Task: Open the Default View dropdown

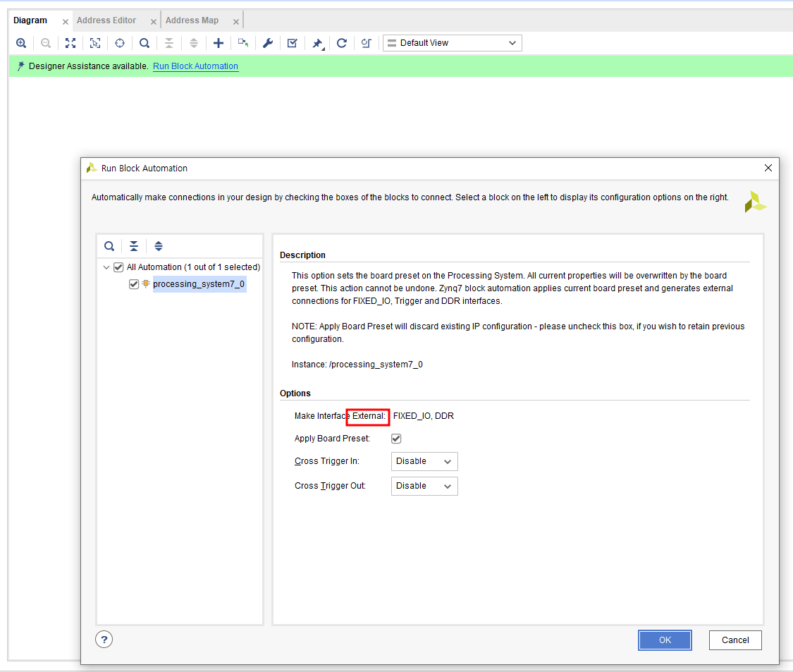Action: pos(453,43)
